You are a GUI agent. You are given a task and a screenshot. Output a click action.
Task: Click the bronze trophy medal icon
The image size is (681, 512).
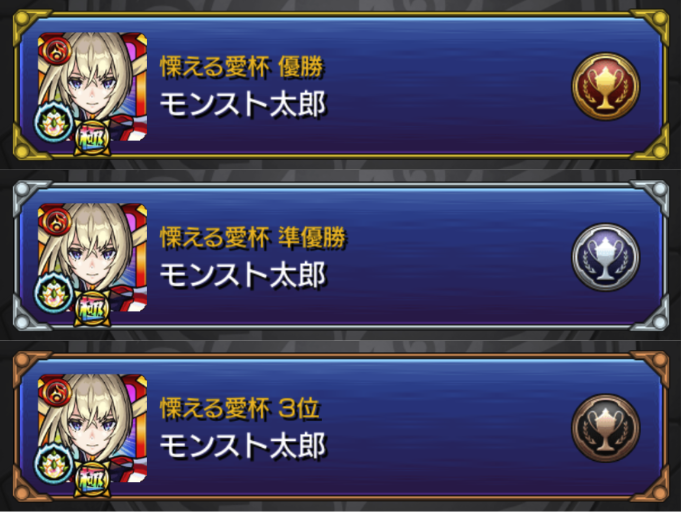(x=605, y=428)
